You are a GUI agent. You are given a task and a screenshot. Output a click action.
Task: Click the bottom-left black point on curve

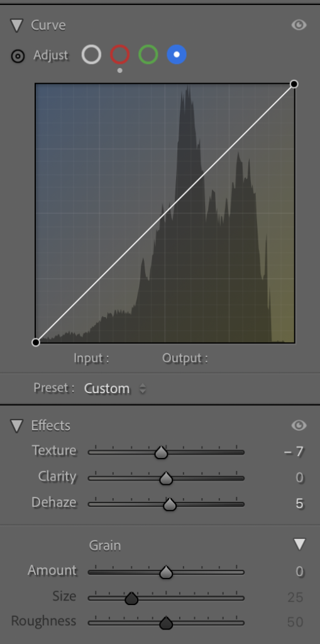pyautogui.click(x=36, y=342)
